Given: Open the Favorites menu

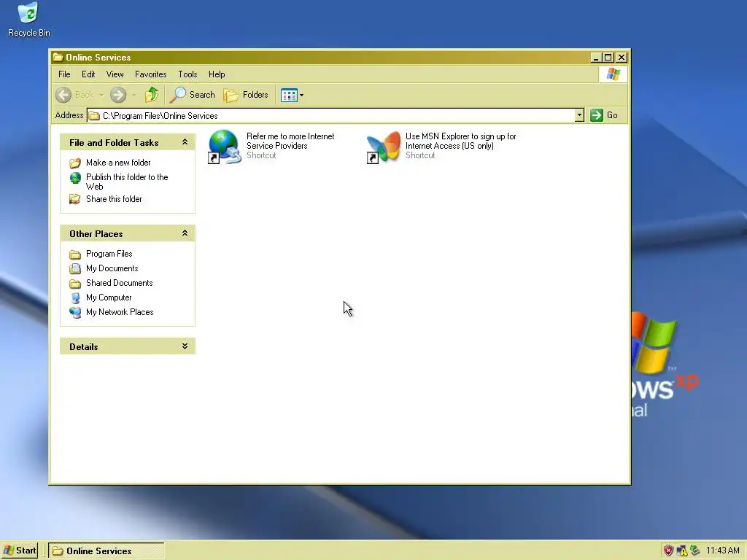Looking at the screenshot, I should point(150,74).
